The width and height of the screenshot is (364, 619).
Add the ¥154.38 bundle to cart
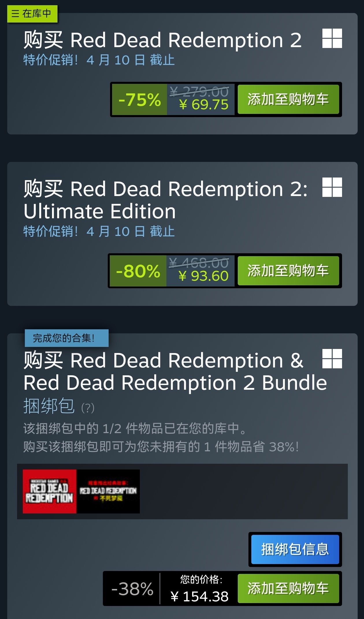[x=288, y=588]
